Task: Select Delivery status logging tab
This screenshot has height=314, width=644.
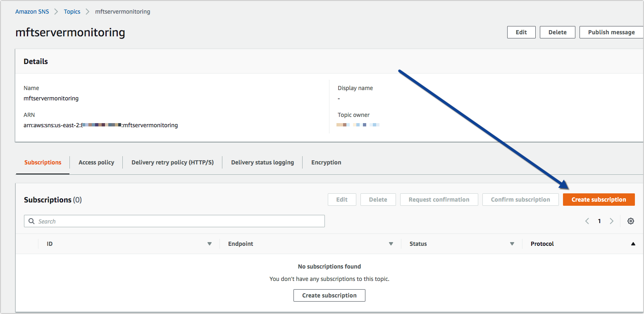Action: pos(262,162)
